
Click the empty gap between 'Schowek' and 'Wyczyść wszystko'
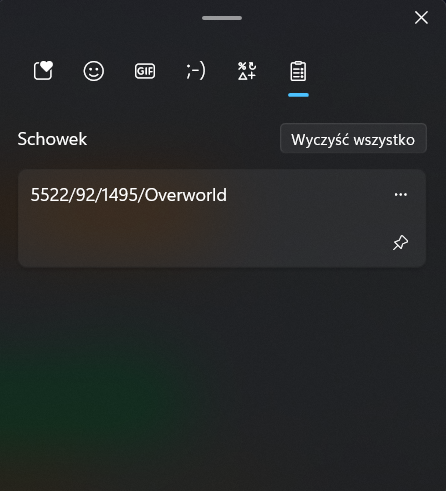(x=183, y=139)
